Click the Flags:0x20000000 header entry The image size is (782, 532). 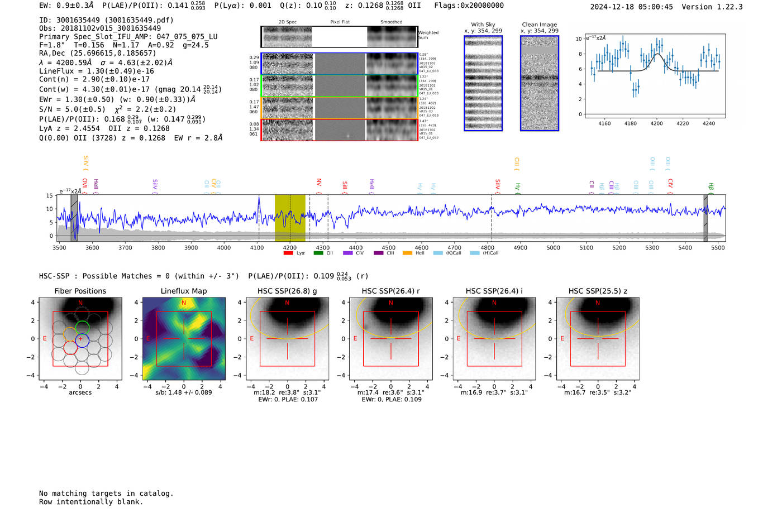point(469,6)
